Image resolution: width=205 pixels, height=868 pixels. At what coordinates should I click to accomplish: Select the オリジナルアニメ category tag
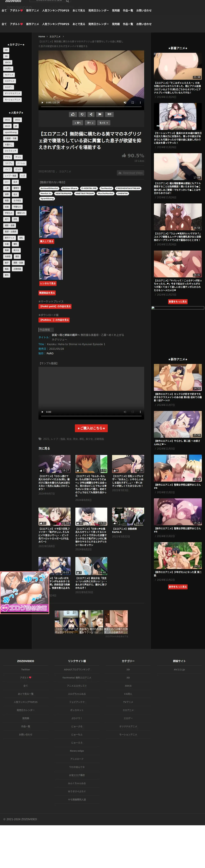12,93
